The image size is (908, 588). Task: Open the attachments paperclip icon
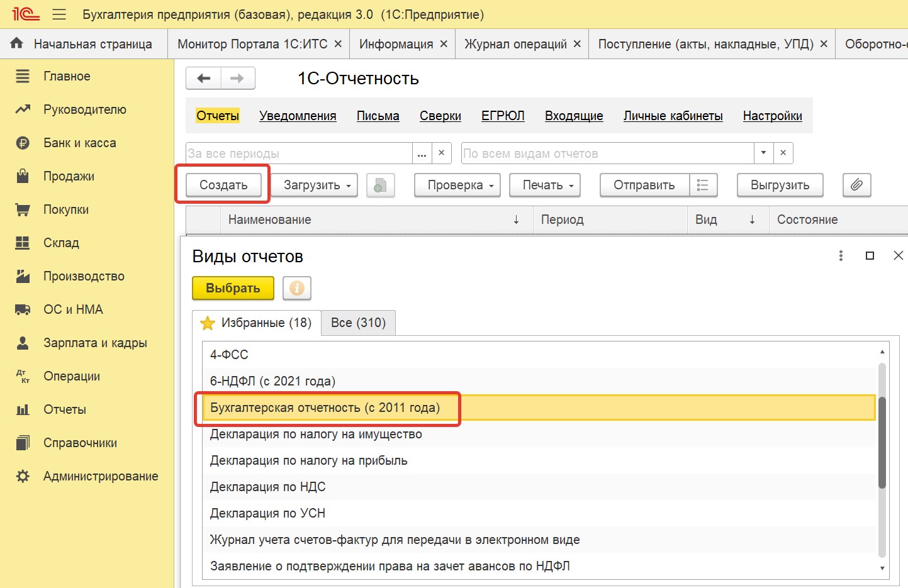click(856, 185)
